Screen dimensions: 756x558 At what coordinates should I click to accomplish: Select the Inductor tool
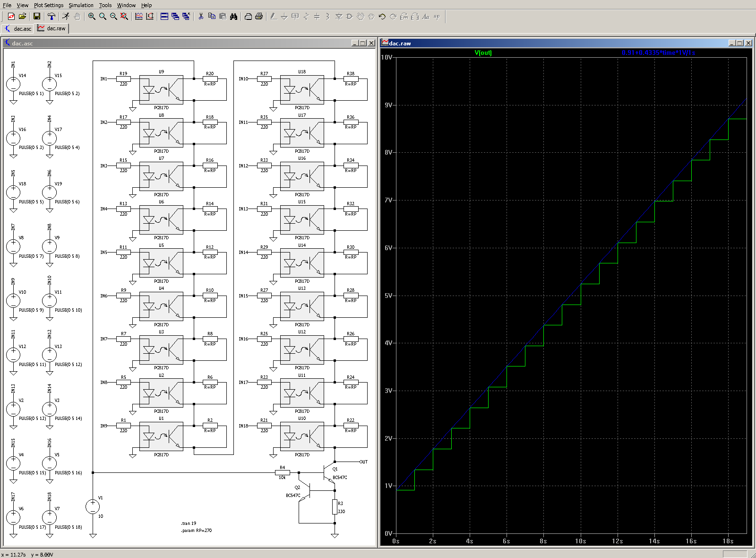tap(328, 17)
